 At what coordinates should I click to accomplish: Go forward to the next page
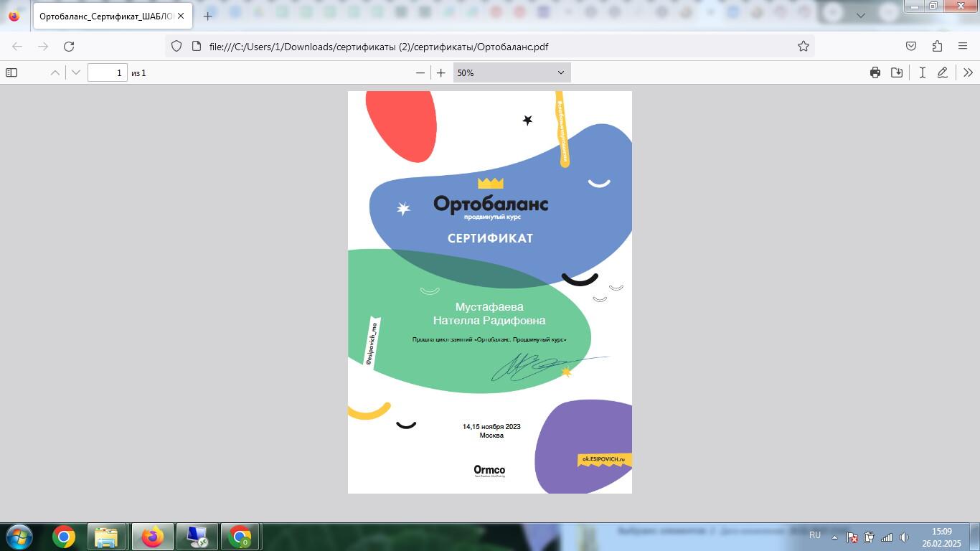tap(43, 46)
